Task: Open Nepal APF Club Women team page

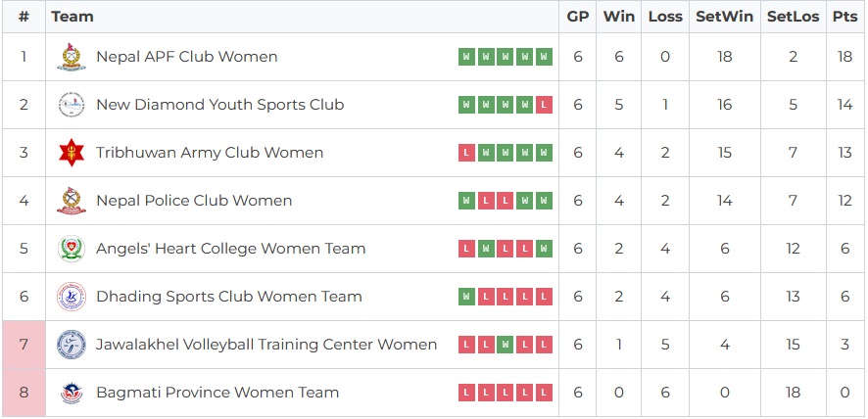Action: [186, 57]
